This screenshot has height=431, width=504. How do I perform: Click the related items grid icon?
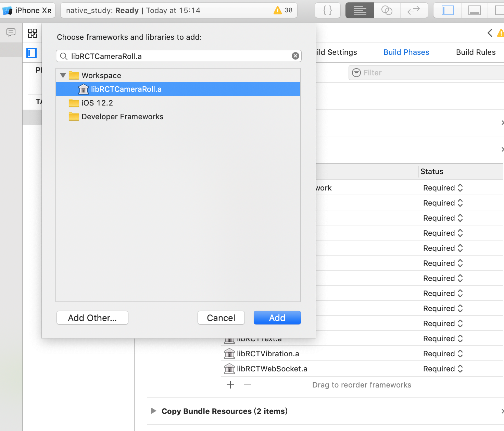click(x=33, y=33)
